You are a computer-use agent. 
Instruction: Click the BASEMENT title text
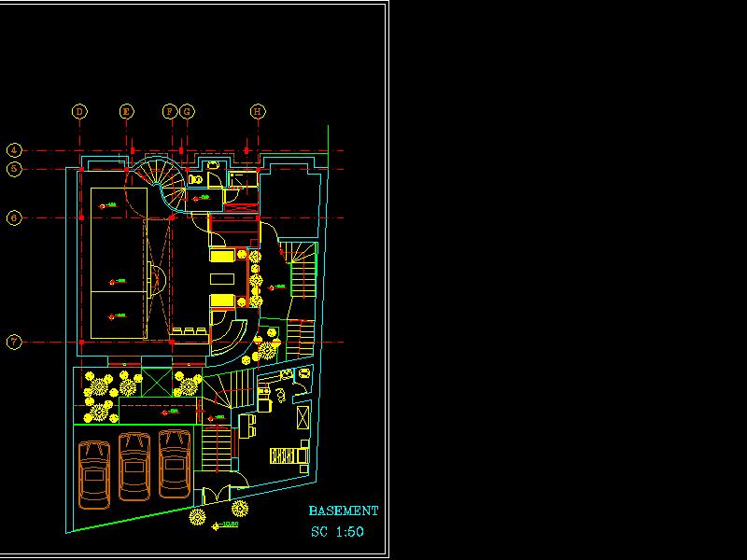(x=344, y=511)
